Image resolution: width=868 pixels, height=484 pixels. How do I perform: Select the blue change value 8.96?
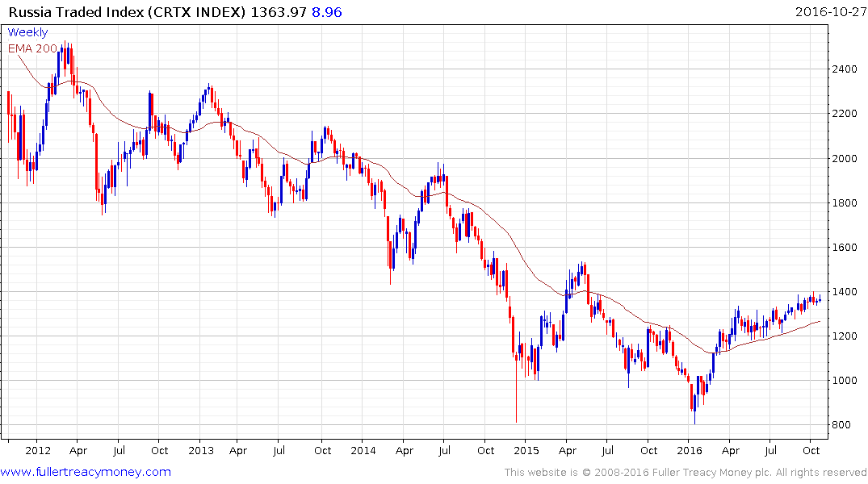[x=326, y=12]
